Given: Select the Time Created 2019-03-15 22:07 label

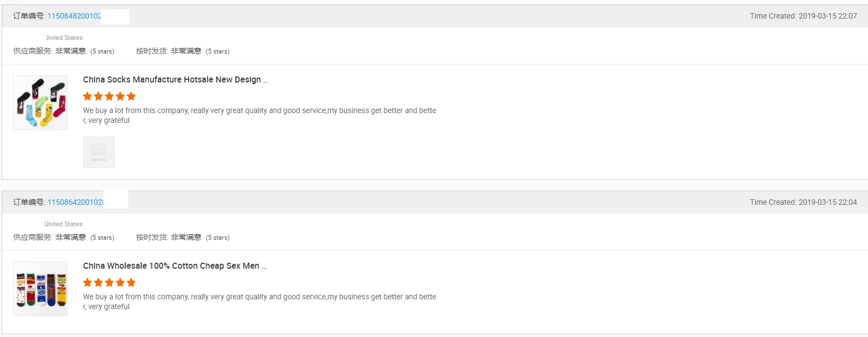Looking at the screenshot, I should click(803, 16).
